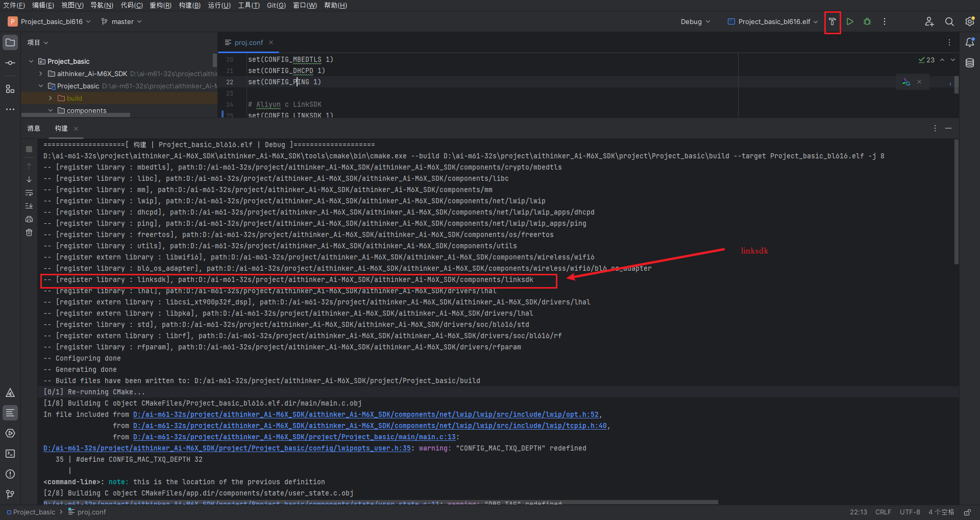Open the code-with-me user icon
This screenshot has height=520, width=980.
[x=929, y=22]
